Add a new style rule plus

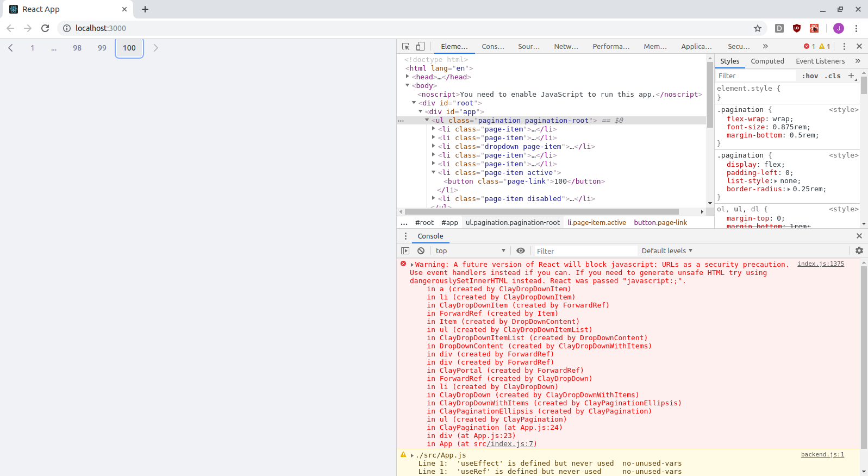(x=851, y=76)
